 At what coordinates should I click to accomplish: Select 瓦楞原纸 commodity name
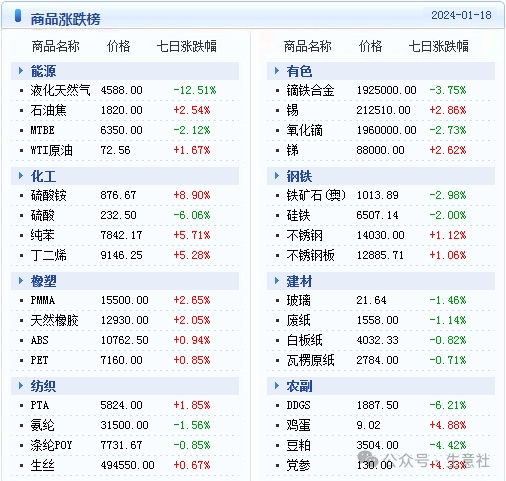(x=310, y=360)
